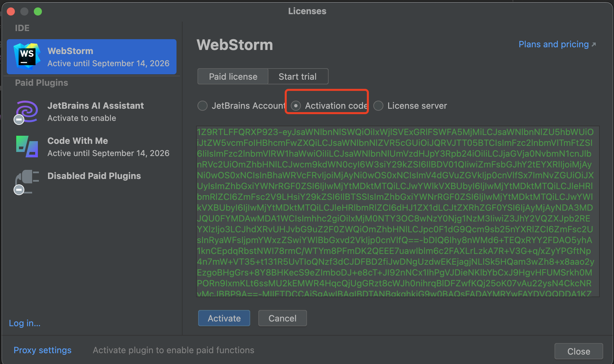Click the minus badge on Disabled Plugins icon
The height and width of the screenshot is (364, 614).
click(19, 190)
